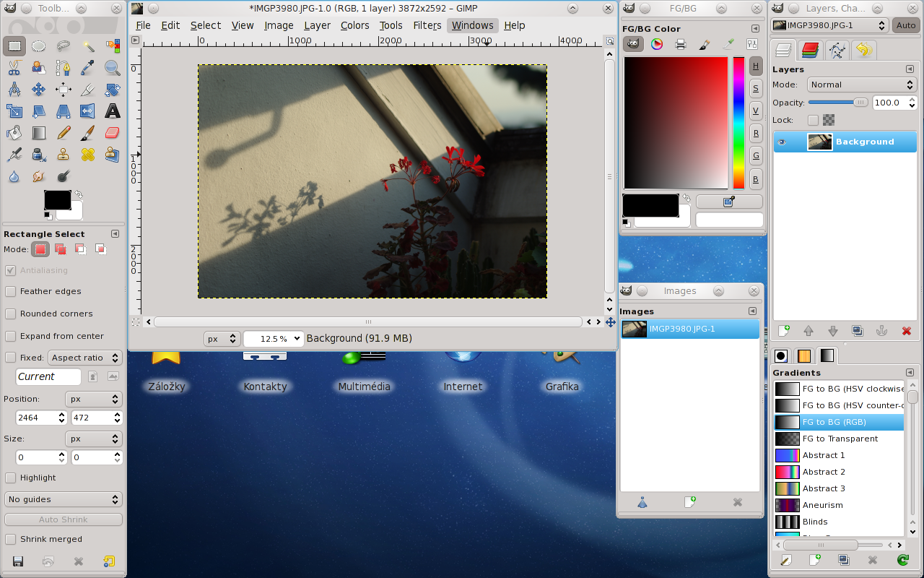This screenshot has width=924, height=578.
Task: Select the Crop tool
Action: point(88,90)
